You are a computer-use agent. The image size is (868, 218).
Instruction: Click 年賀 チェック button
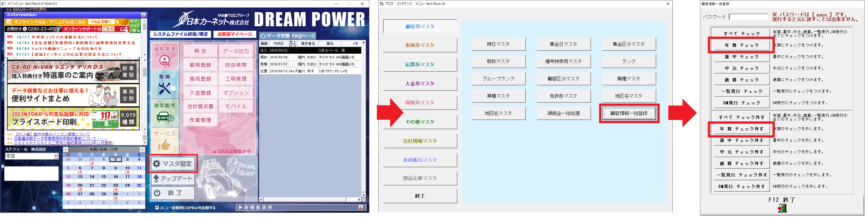pyautogui.click(x=742, y=45)
